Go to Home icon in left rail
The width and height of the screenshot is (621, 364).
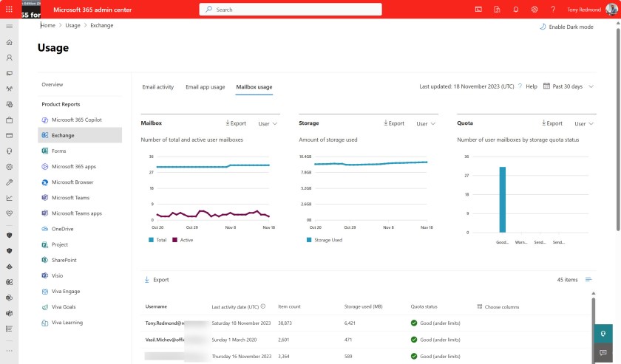(9, 42)
